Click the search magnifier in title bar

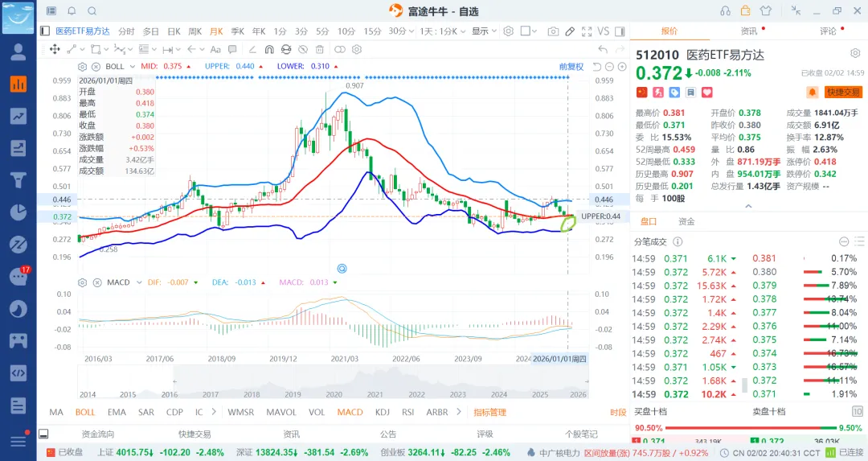point(92,11)
